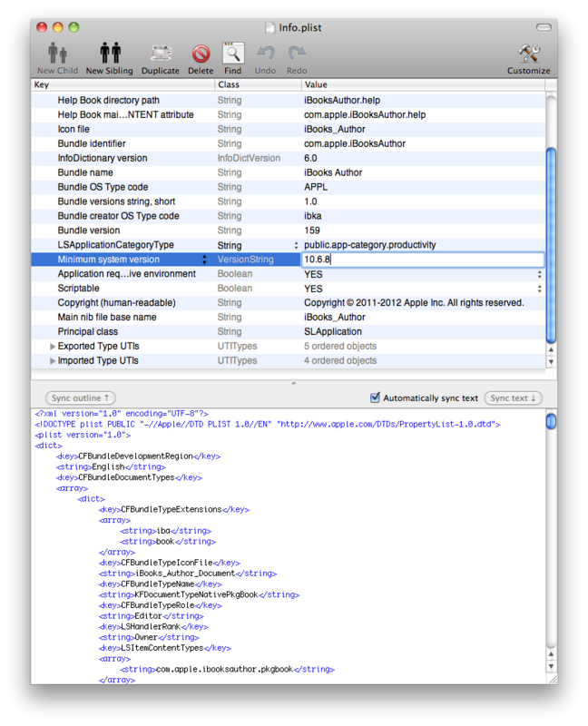Open YES value popup for Scriptable row
The height and width of the screenshot is (726, 588).
click(x=539, y=289)
